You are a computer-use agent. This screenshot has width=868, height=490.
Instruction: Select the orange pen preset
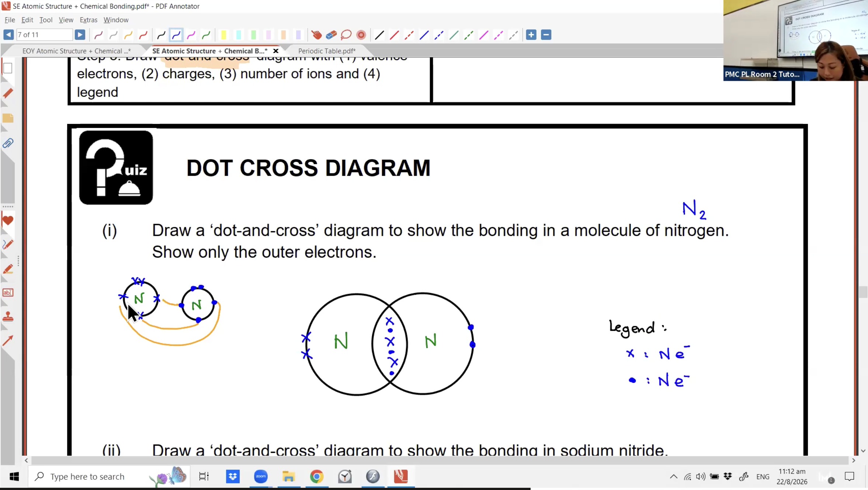pos(128,35)
